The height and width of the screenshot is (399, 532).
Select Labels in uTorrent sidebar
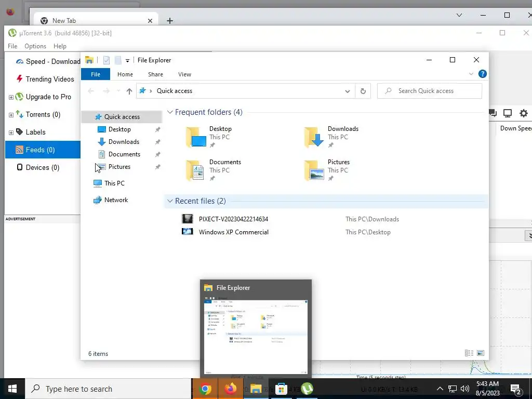pos(31,132)
